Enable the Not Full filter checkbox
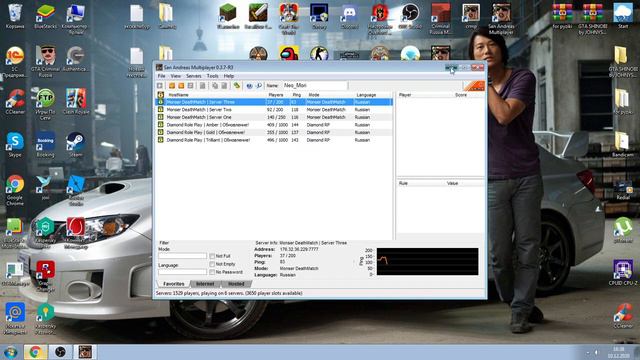 212,256
